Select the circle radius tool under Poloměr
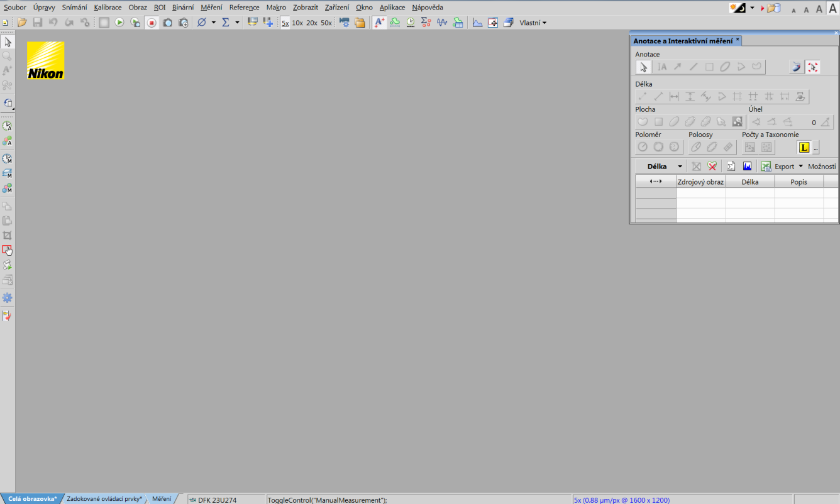The width and height of the screenshot is (840, 504). click(643, 147)
